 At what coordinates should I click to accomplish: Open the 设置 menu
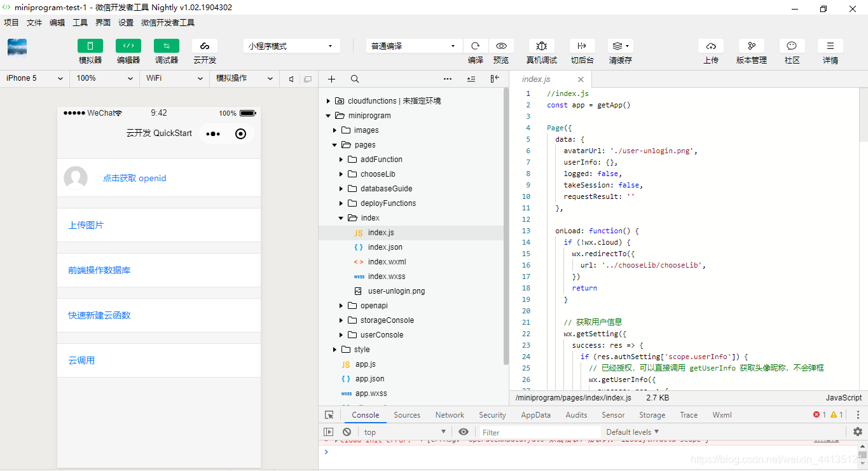[126, 22]
